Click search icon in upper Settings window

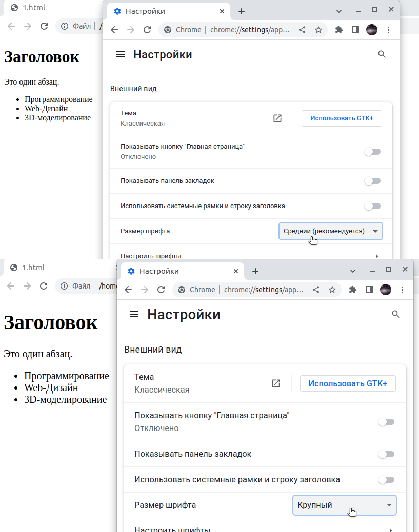pos(382,54)
